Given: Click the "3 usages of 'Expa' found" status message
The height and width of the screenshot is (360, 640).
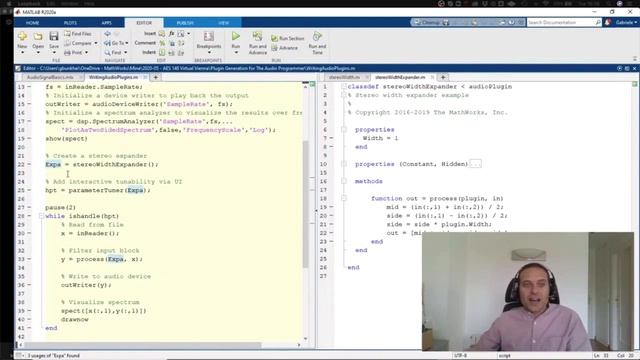Looking at the screenshot, I should [x=53, y=356].
